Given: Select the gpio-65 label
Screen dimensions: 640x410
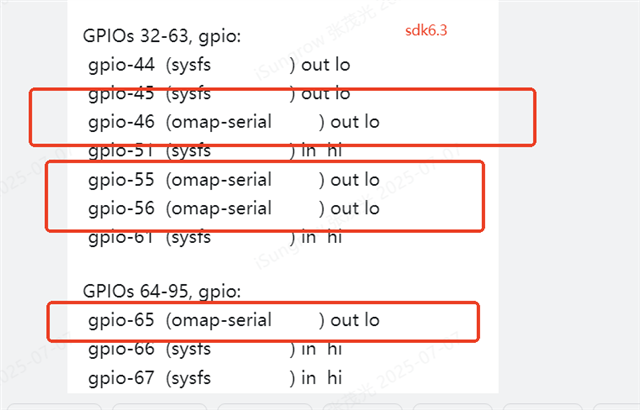Looking at the screenshot, I should (x=121, y=321).
